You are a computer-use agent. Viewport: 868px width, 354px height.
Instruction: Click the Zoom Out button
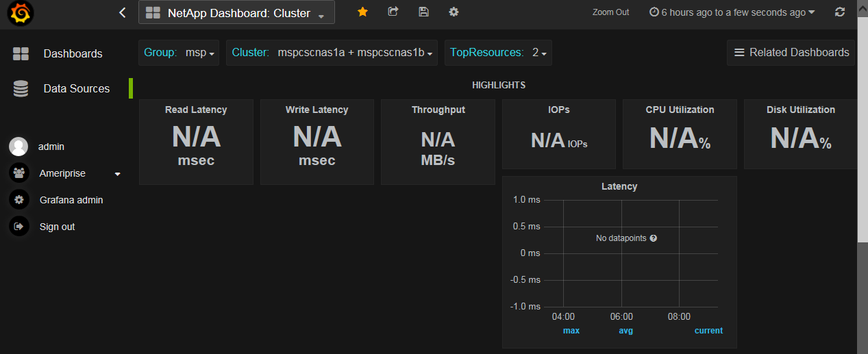click(610, 12)
